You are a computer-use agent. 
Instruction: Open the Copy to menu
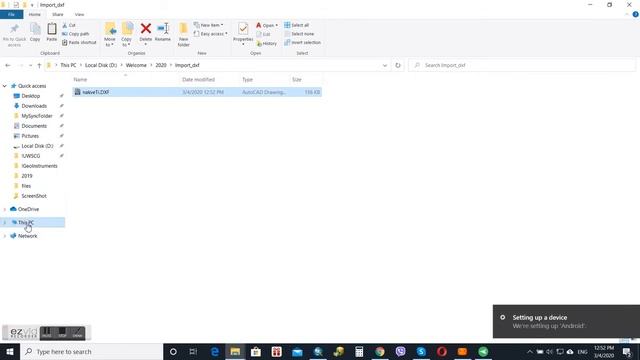point(127,35)
